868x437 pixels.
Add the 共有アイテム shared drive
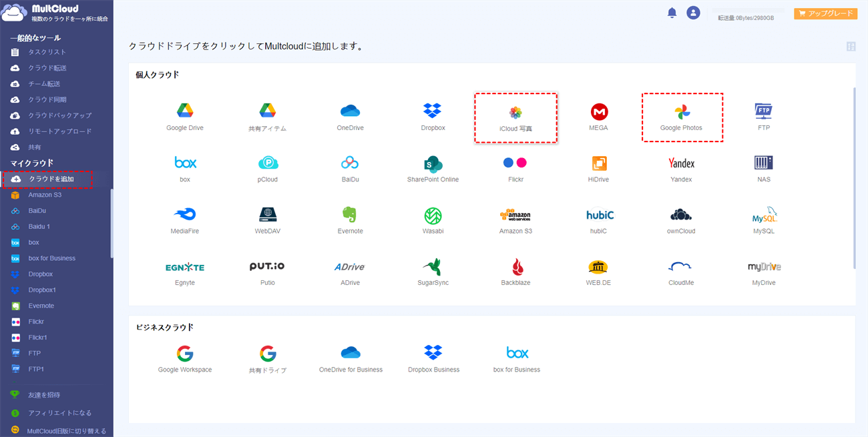tap(268, 117)
